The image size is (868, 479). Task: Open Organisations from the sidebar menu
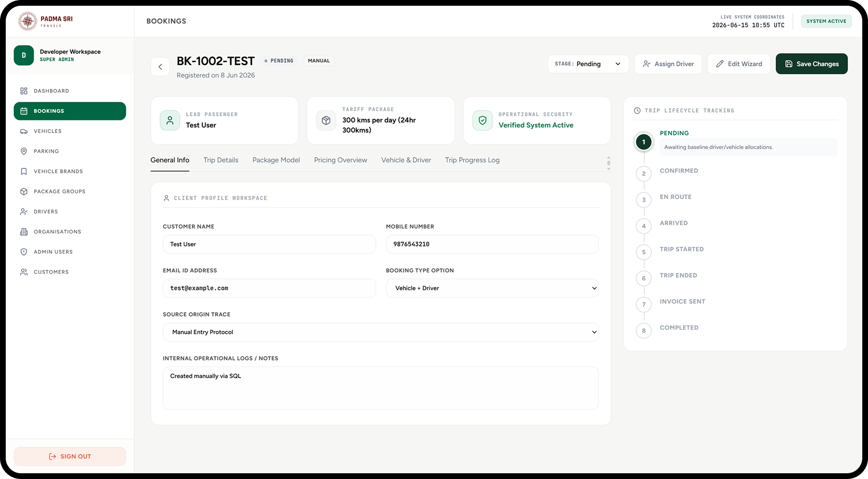70,232
